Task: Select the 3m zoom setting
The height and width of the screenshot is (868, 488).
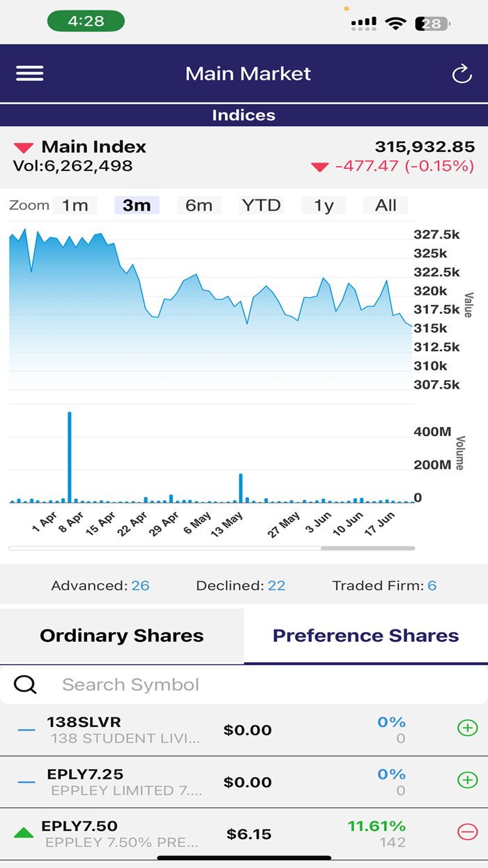Action: [x=137, y=205]
